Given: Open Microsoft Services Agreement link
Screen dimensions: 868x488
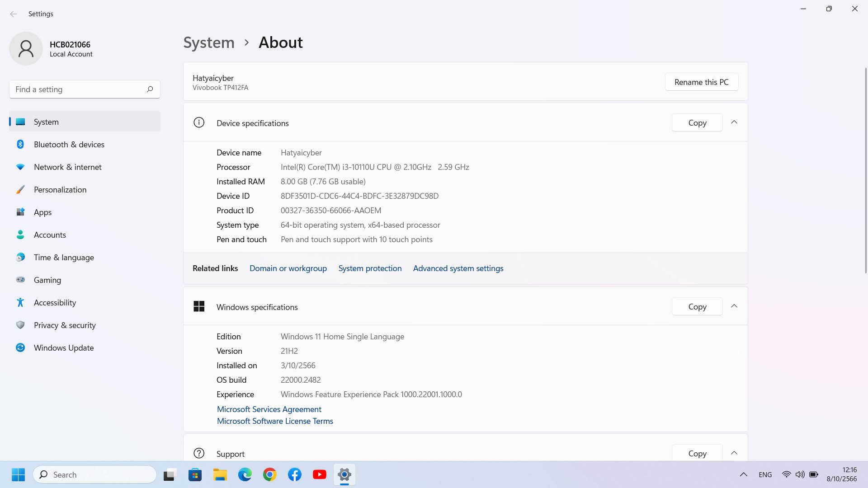Looking at the screenshot, I should (x=269, y=409).
